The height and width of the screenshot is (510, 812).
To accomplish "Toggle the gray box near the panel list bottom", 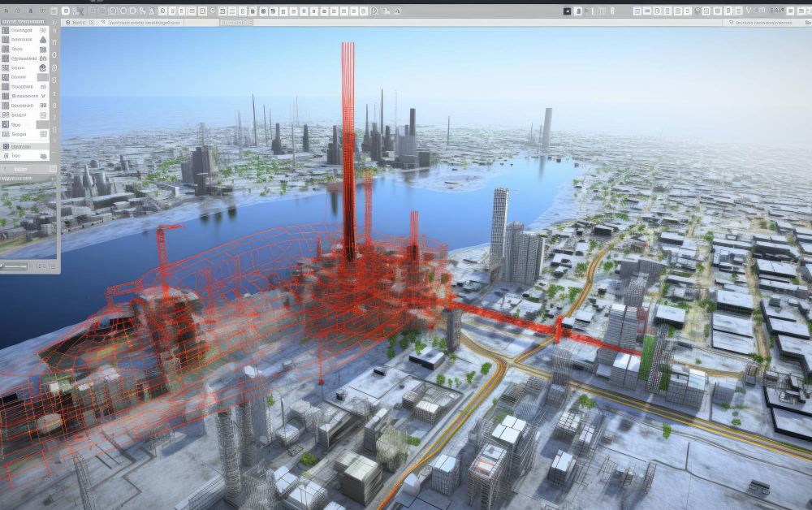I will click(x=42, y=125).
